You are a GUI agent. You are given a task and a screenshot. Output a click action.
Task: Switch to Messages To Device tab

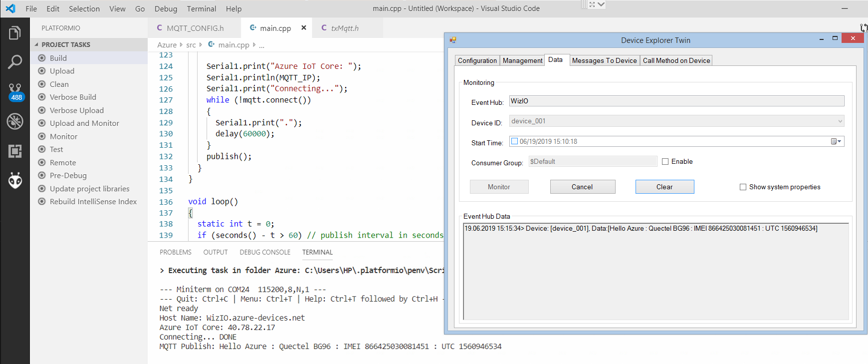(x=604, y=60)
